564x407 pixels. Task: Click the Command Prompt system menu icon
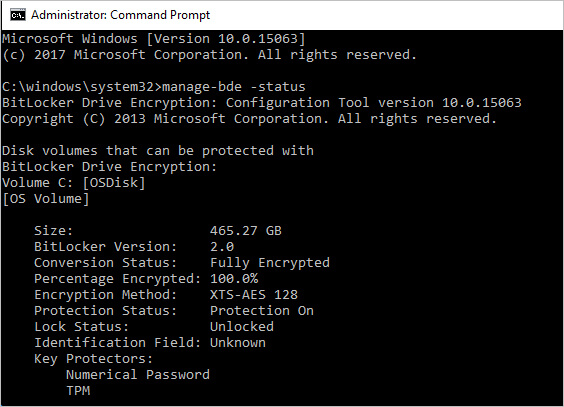18,15
